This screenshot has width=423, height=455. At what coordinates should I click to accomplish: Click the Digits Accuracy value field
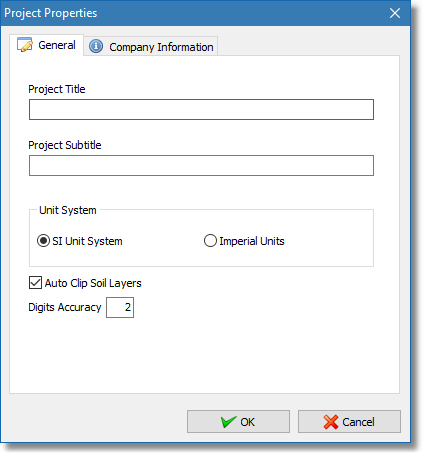tap(120, 307)
